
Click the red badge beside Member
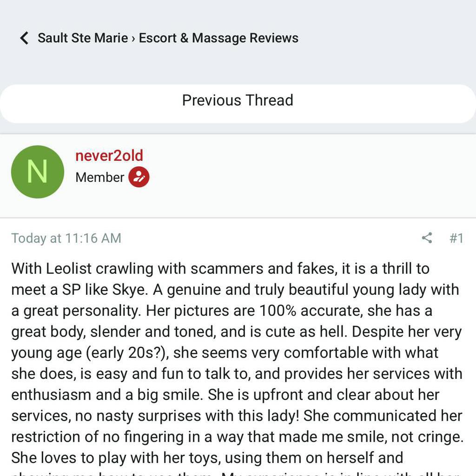[x=139, y=177]
